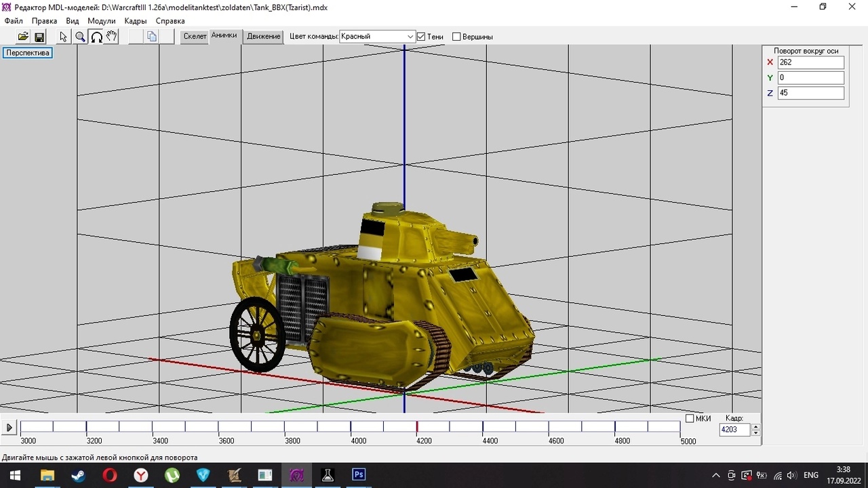Disable the Тени shadows checkbox
868x488 pixels.
click(421, 37)
